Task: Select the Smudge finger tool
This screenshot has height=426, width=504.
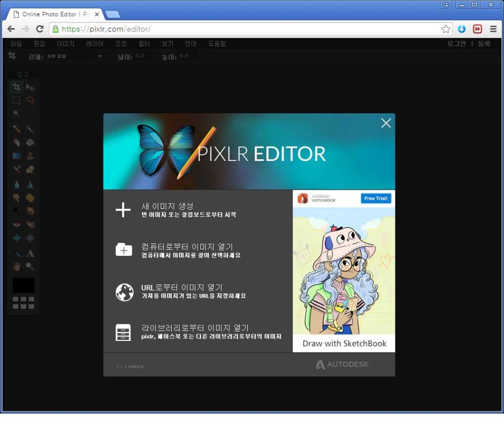Action: (x=17, y=198)
